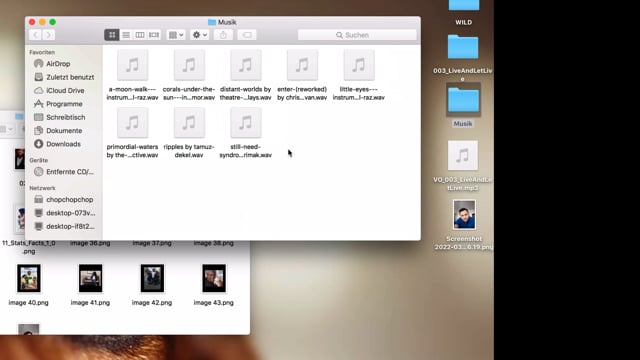This screenshot has height=360, width=640.
Task: Open Dokumente in the sidebar
Action: click(x=58, y=131)
